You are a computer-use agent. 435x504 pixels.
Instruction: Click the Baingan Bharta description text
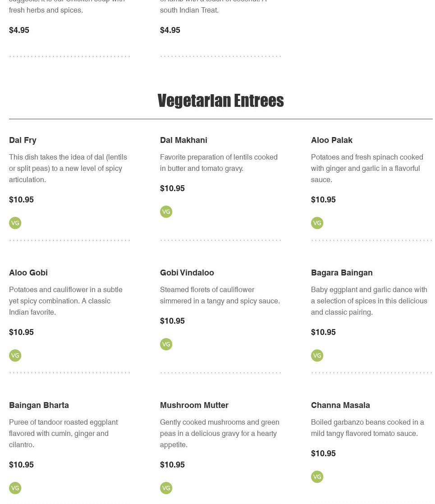63,433
